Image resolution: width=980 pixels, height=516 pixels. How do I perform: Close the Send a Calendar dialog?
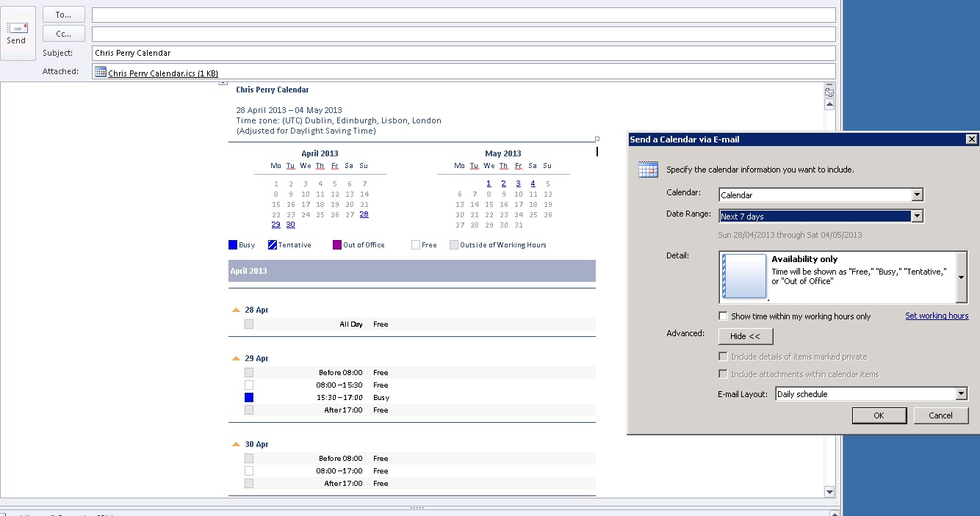click(971, 139)
